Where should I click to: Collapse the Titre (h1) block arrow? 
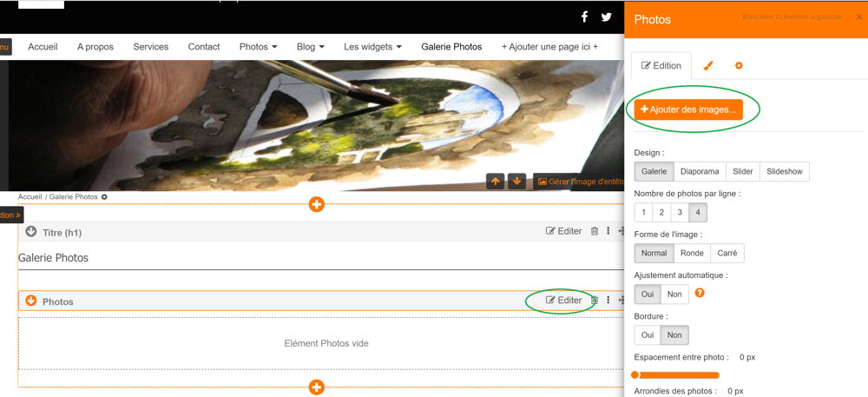pos(31,232)
